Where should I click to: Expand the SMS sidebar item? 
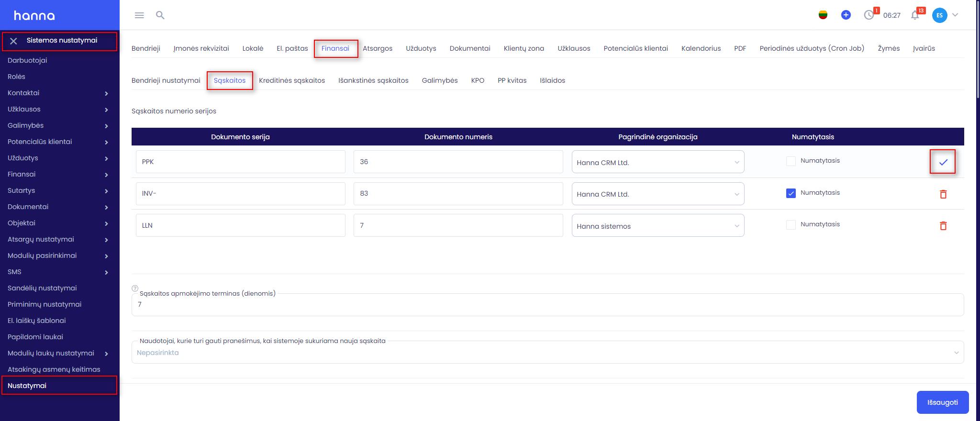pyautogui.click(x=59, y=272)
